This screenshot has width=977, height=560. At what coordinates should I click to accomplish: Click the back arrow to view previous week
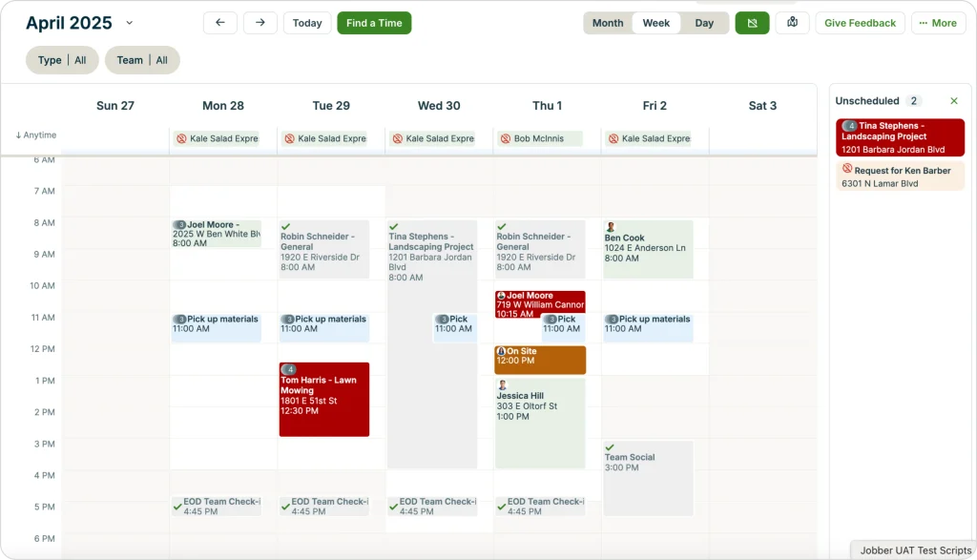(218, 22)
